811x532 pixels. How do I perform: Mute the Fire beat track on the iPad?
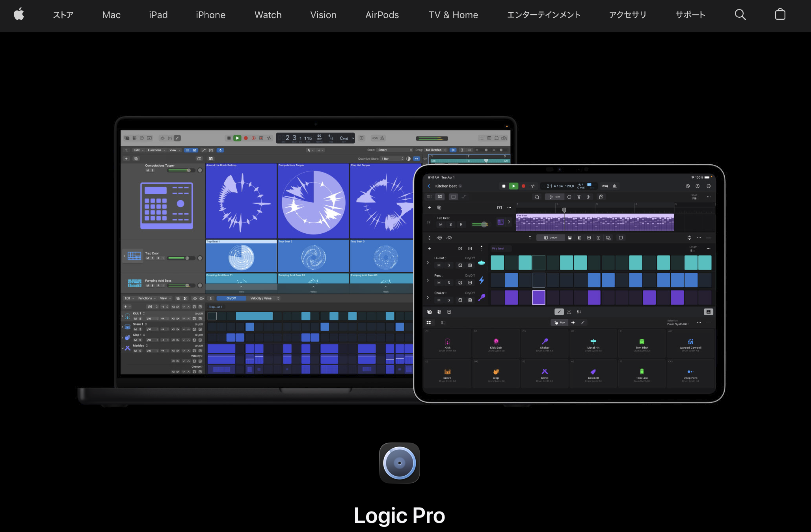(x=441, y=225)
